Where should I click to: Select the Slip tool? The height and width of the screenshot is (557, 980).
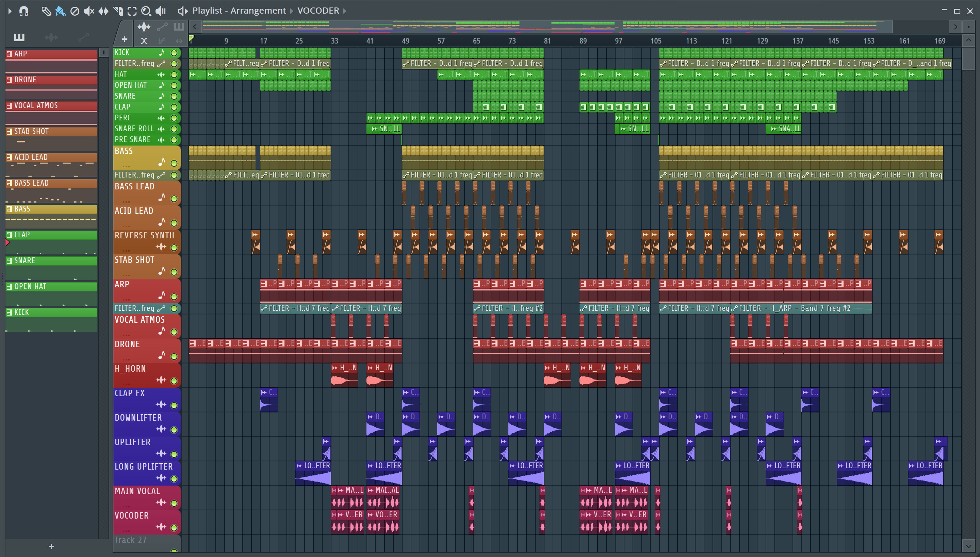[103, 11]
